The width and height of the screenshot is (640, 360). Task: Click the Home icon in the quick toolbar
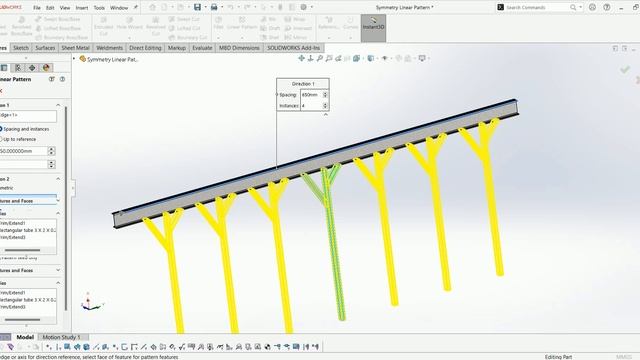tap(152, 7)
